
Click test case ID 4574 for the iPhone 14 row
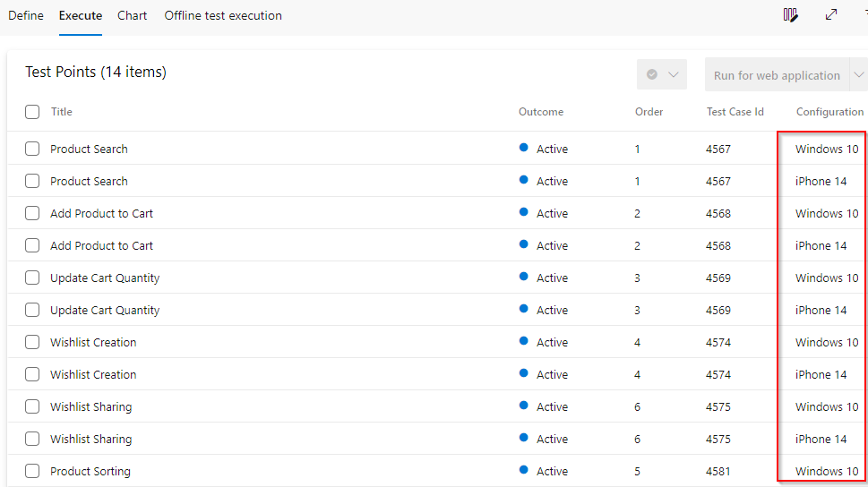718,375
